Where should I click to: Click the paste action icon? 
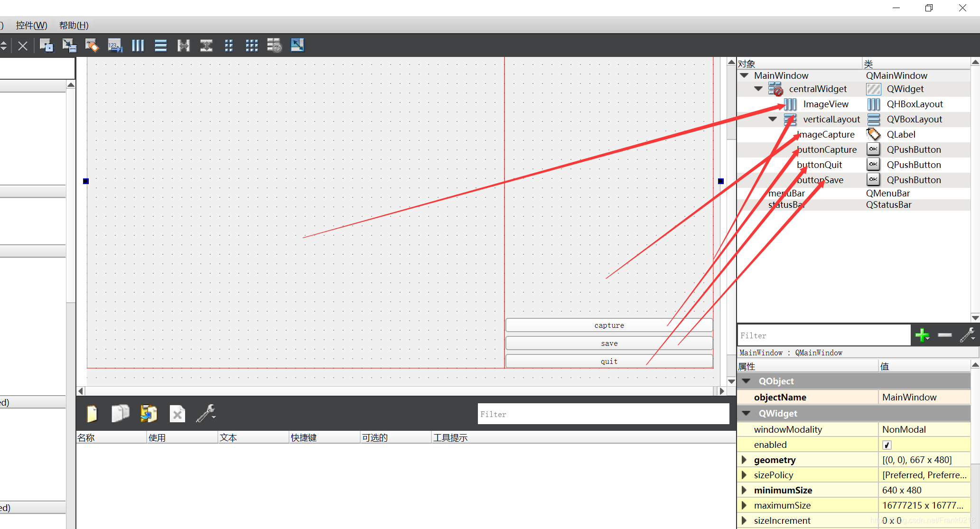149,414
